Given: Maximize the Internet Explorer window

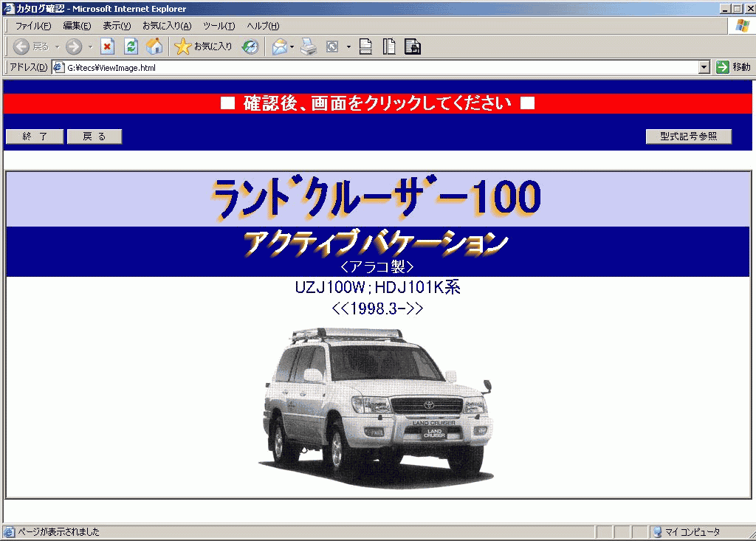Looking at the screenshot, I should (737, 9).
